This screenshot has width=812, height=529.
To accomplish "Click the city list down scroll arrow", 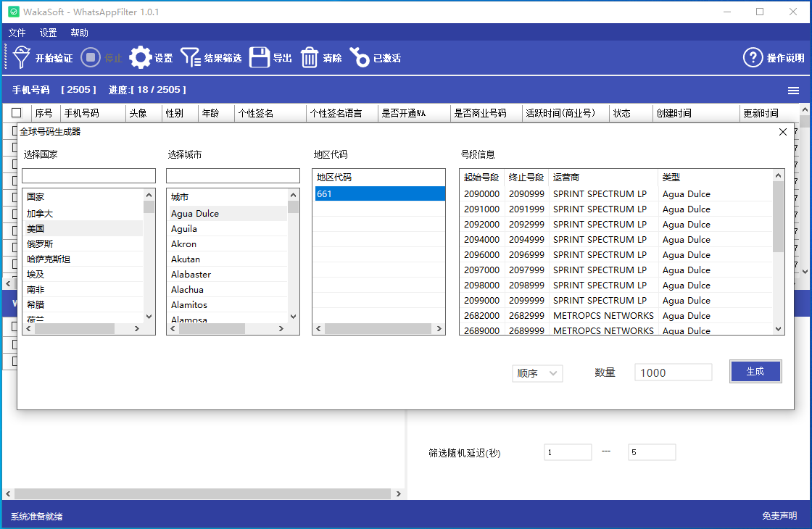I will (x=293, y=317).
